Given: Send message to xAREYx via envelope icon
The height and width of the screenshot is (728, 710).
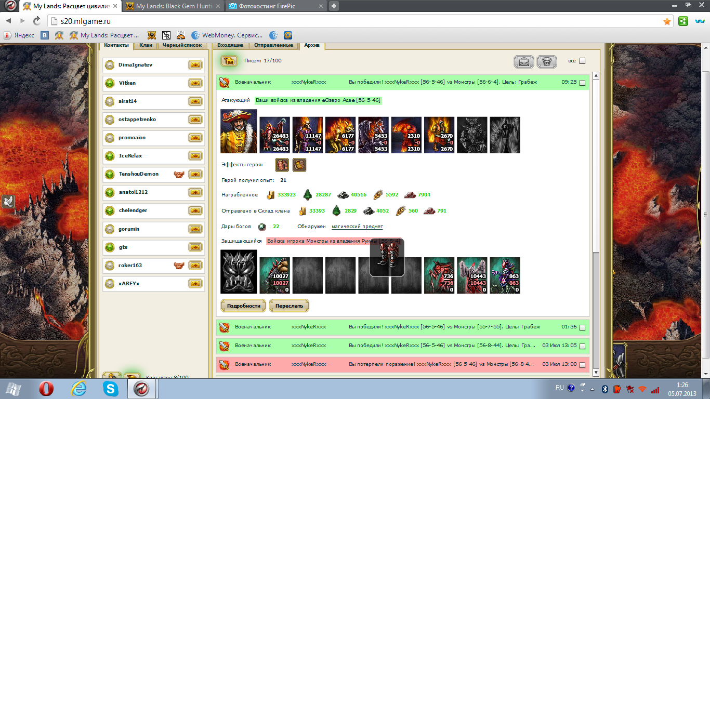Looking at the screenshot, I should [x=195, y=284].
